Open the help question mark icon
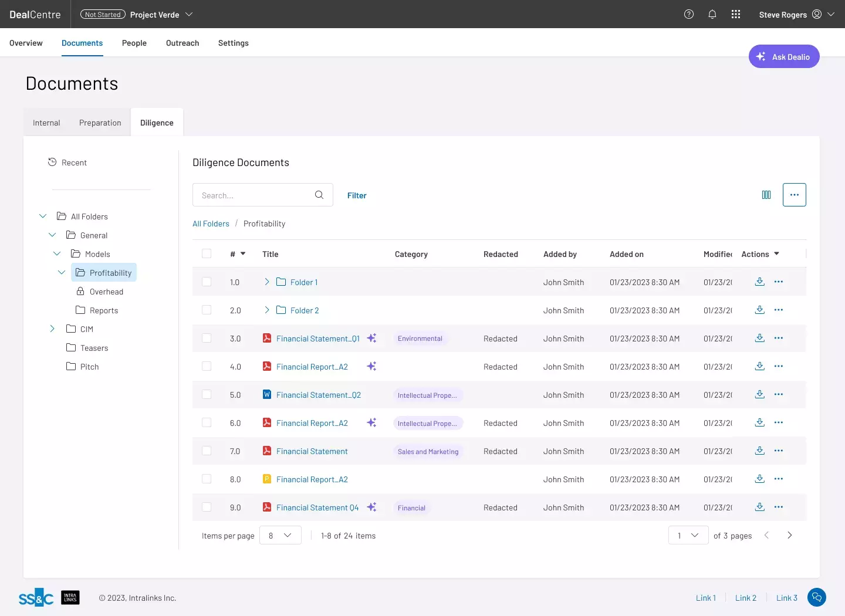 click(x=689, y=14)
